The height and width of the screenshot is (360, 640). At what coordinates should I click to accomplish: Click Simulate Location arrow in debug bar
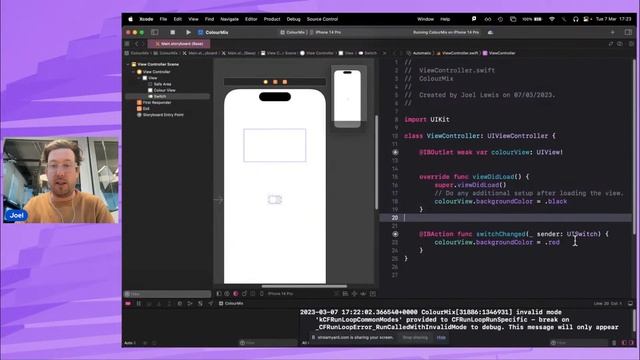[211, 304]
